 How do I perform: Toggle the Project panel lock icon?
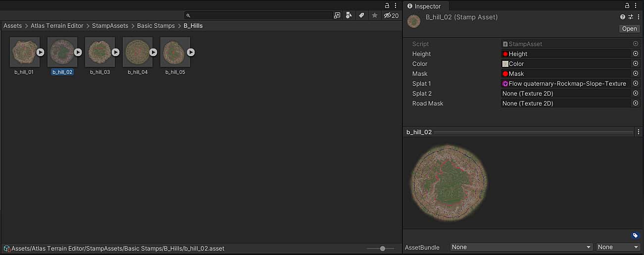point(387,5)
